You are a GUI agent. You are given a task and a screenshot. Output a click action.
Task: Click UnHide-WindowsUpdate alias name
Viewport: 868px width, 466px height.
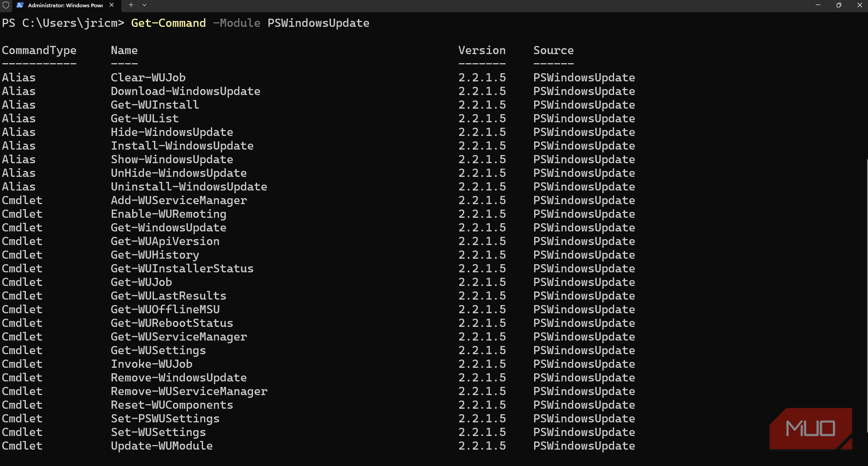pos(179,173)
